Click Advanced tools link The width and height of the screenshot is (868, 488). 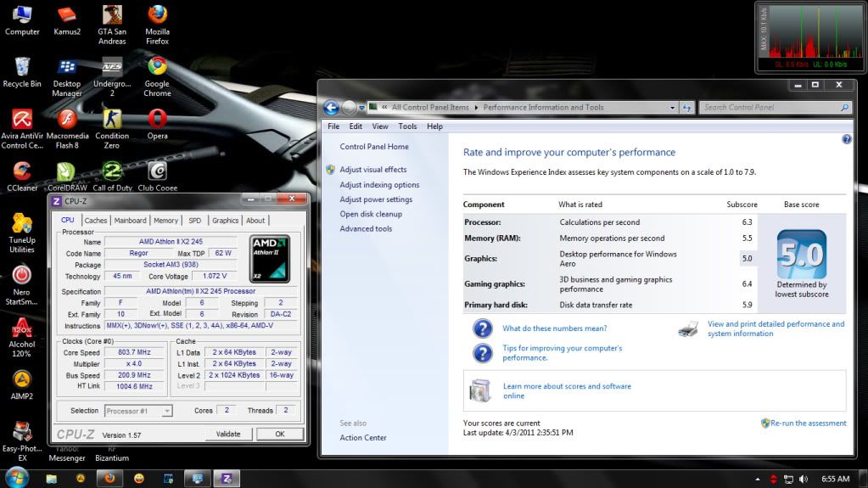366,229
